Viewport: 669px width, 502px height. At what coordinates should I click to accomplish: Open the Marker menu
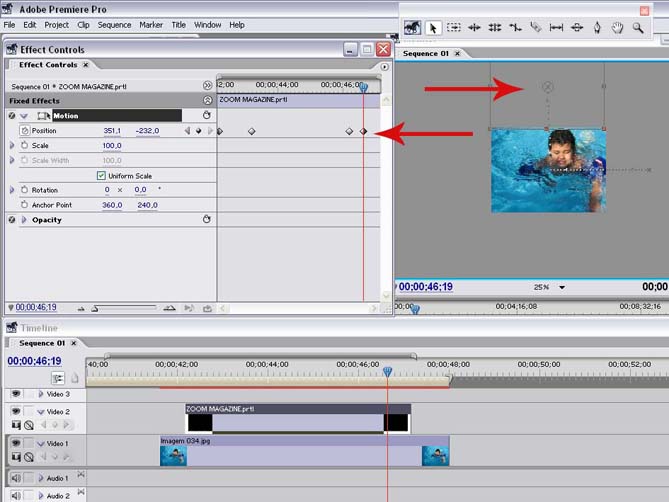(151, 24)
